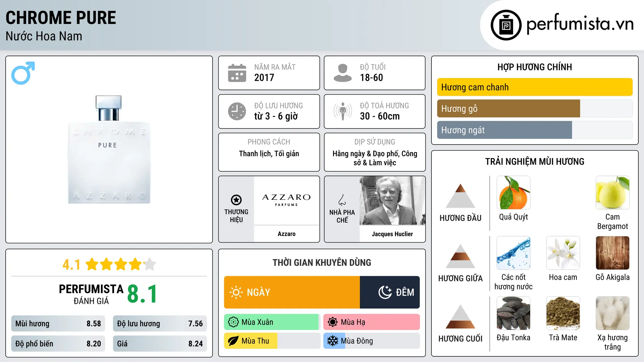
Task: Click the blue male gender symbol icon
Action: point(23,73)
